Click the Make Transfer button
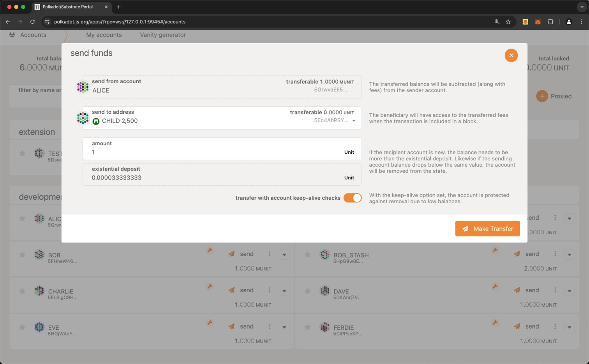This screenshot has height=364, width=589. tap(487, 229)
